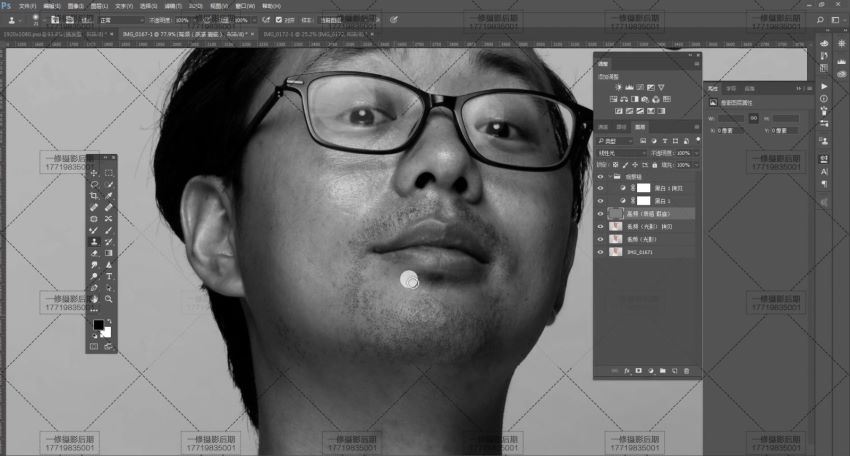The image size is (850, 456).
Task: Open the layer blend mode dropdown
Action: 622,153
